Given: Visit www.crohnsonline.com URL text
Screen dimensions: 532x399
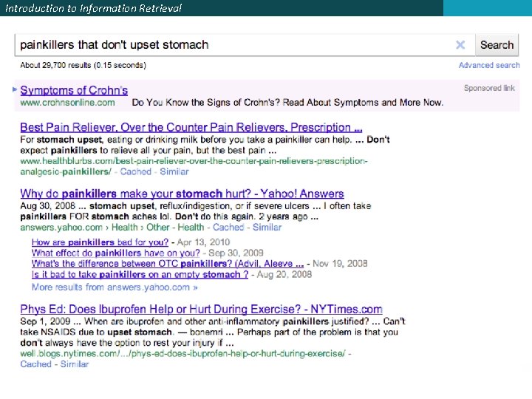Looking at the screenshot, I should pos(67,103).
